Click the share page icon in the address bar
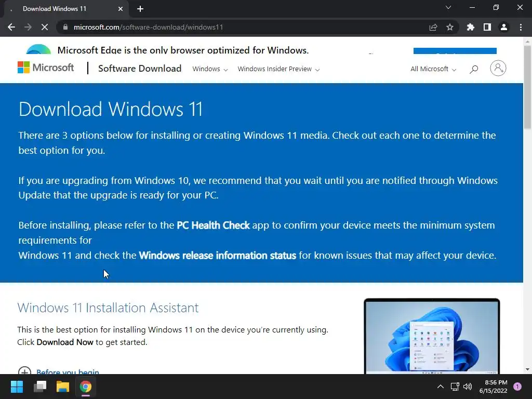The width and height of the screenshot is (532, 399). click(x=433, y=27)
